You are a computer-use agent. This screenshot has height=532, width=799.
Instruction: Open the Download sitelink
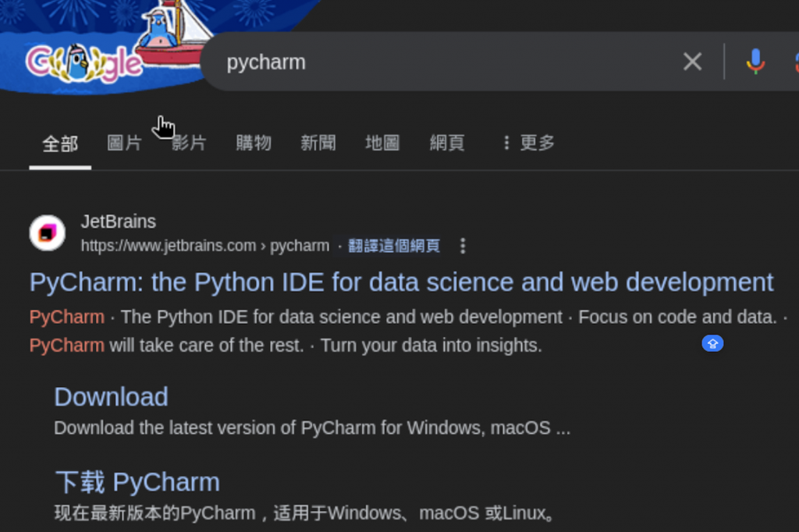[x=111, y=397]
